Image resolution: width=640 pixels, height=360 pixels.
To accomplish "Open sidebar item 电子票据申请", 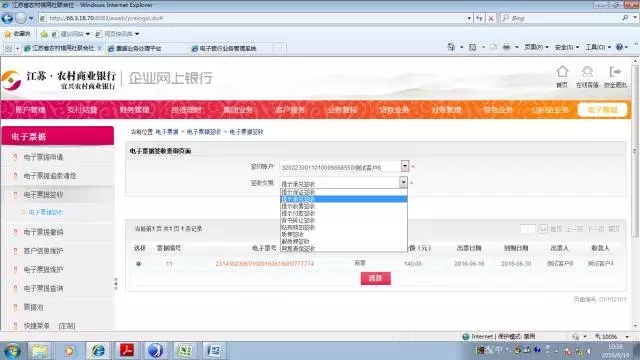I will pyautogui.click(x=43, y=157).
